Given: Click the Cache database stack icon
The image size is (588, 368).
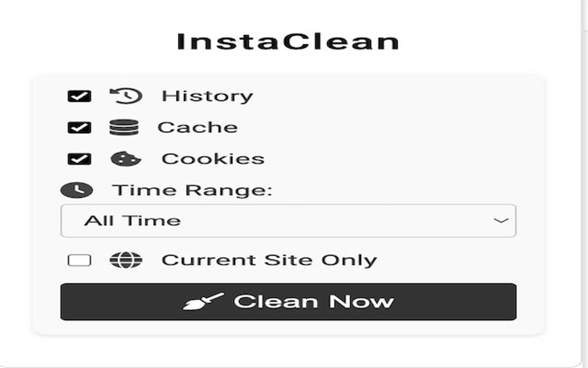Looking at the screenshot, I should pos(124,127).
